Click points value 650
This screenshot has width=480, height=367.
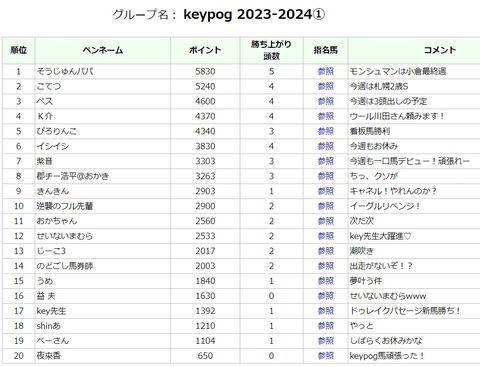click(x=205, y=356)
